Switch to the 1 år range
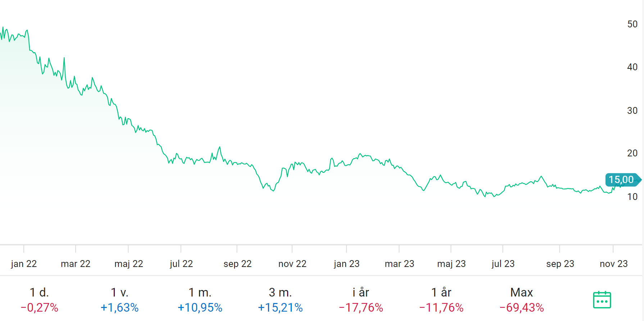This screenshot has height=321, width=644. pyautogui.click(x=441, y=300)
